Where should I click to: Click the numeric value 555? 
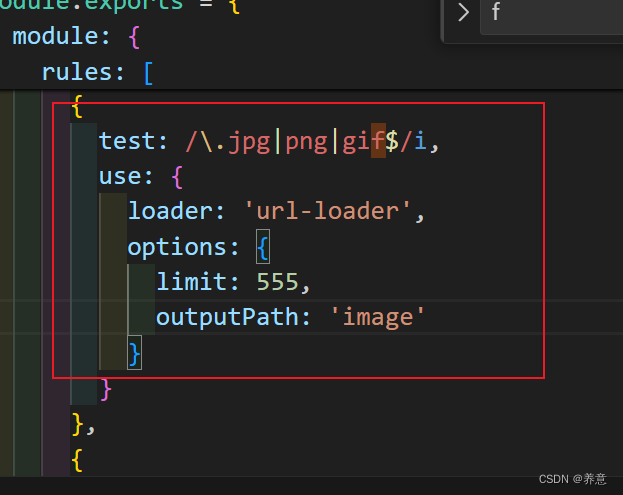click(277, 282)
